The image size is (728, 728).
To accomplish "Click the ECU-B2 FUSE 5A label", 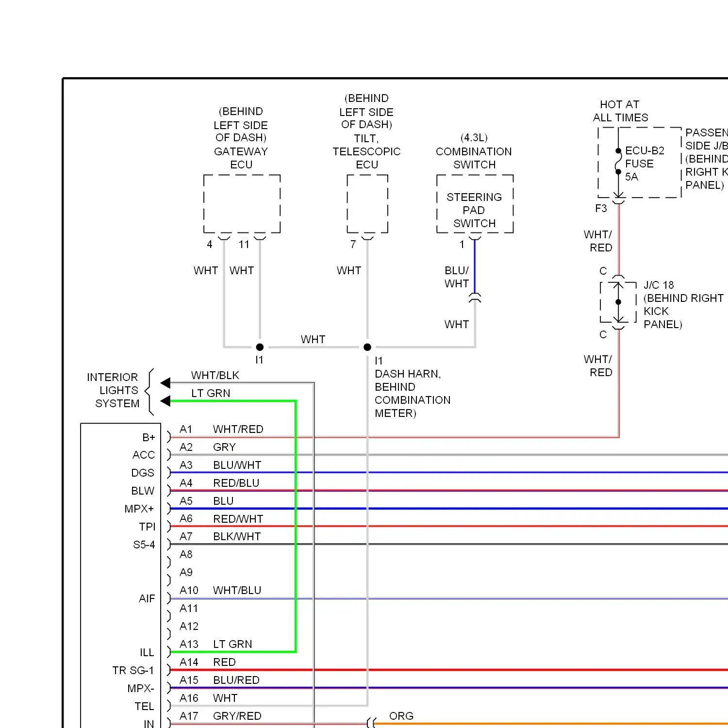I will 645,164.
